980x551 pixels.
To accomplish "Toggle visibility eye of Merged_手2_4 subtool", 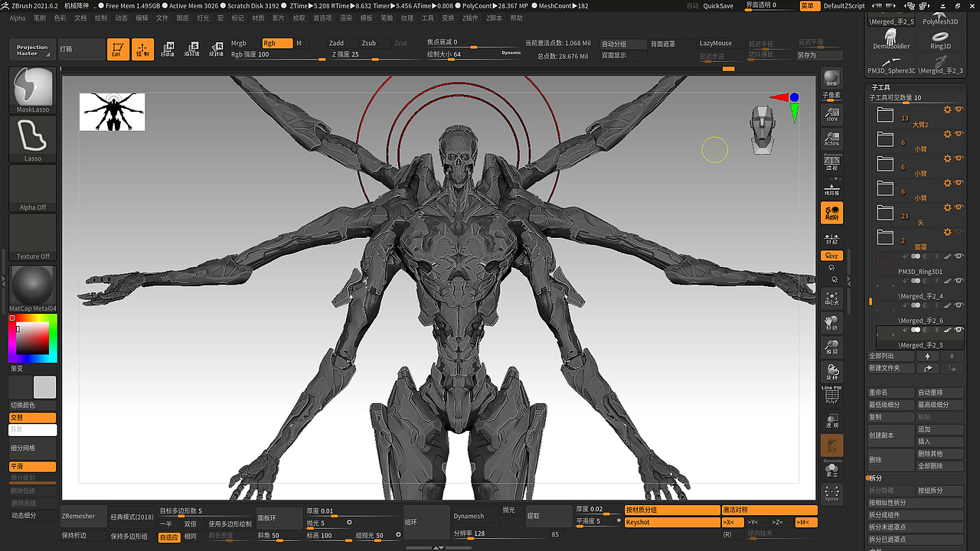I will tap(959, 281).
